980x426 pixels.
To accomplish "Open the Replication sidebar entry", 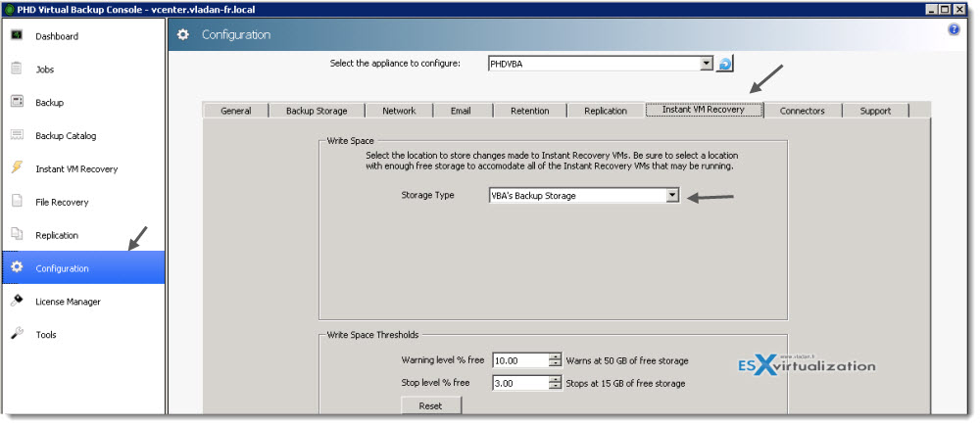I will pos(57,235).
